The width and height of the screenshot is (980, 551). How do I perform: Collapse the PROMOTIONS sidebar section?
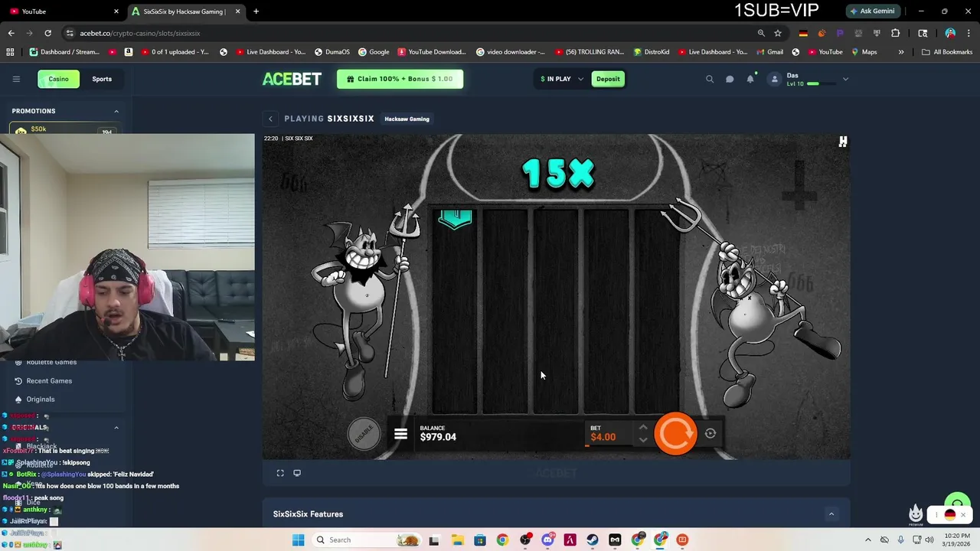pyautogui.click(x=116, y=111)
